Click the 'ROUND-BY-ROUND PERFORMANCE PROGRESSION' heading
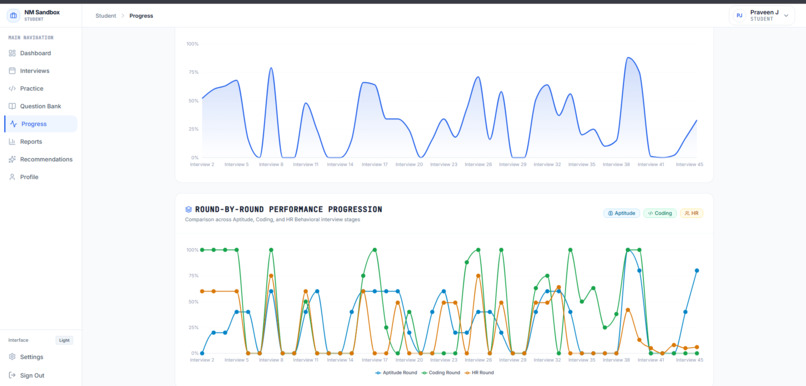 (288, 210)
